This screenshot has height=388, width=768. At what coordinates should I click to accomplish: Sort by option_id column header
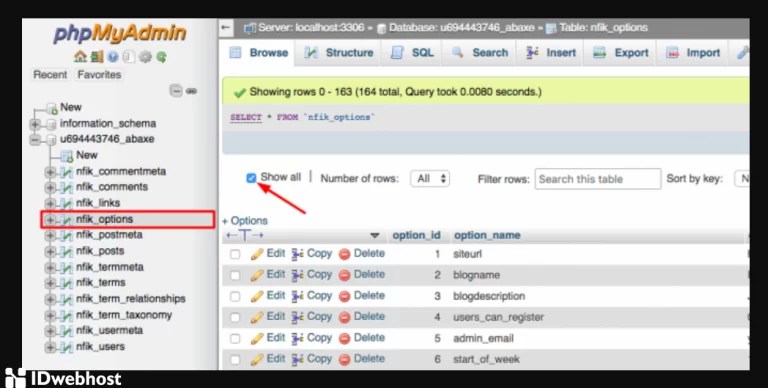416,236
